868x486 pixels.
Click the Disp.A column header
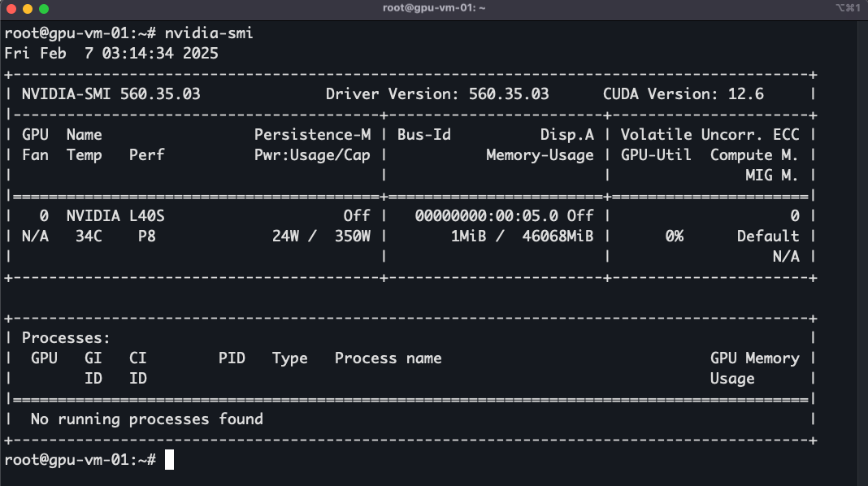(x=566, y=135)
